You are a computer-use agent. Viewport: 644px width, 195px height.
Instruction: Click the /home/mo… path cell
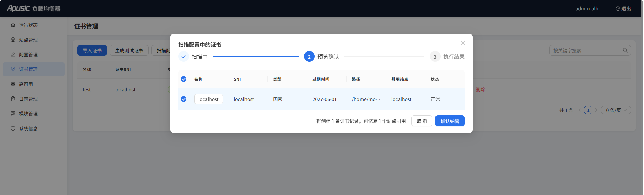366,99
